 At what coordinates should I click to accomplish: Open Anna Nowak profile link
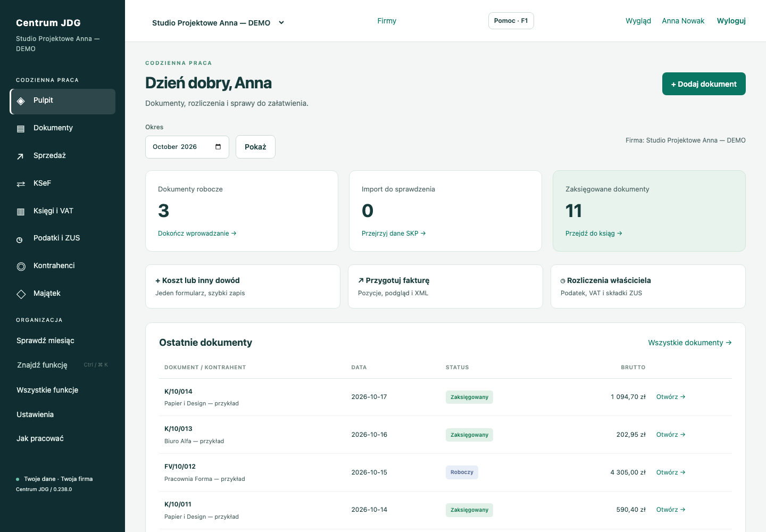coord(683,21)
